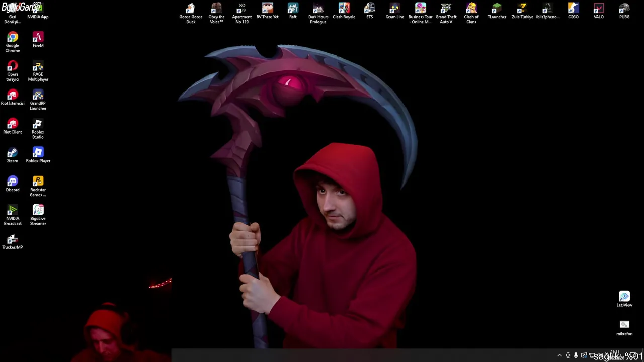This screenshot has height=362, width=644.
Task: Launch Steam from the desktop
Action: pyautogui.click(x=13, y=155)
